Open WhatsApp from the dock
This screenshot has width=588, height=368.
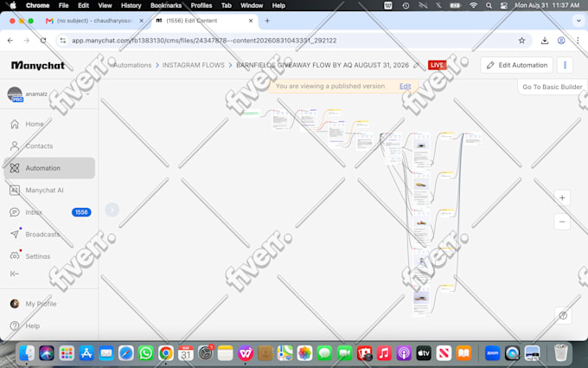pyautogui.click(x=146, y=353)
